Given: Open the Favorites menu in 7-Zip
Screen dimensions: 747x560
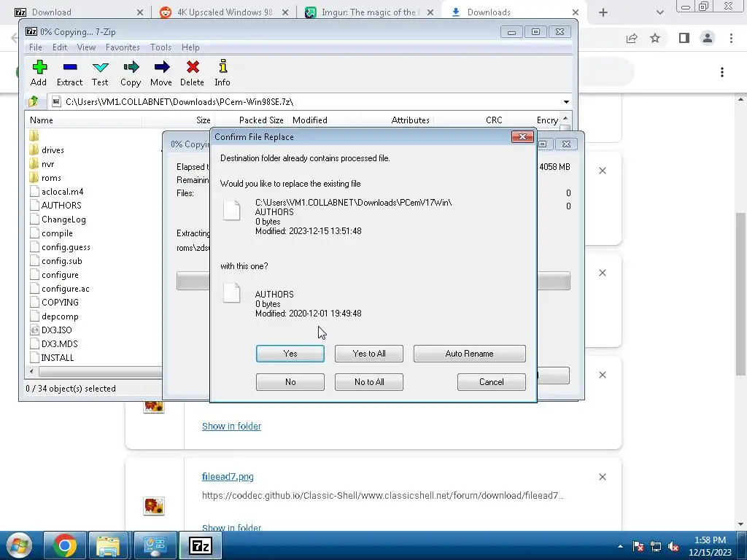Looking at the screenshot, I should tap(123, 47).
